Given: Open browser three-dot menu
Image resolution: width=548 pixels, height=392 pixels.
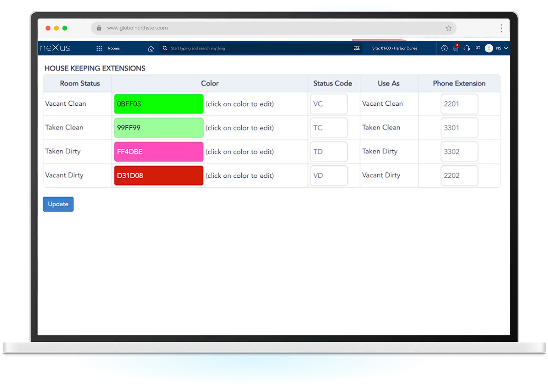Looking at the screenshot, I should 501,28.
